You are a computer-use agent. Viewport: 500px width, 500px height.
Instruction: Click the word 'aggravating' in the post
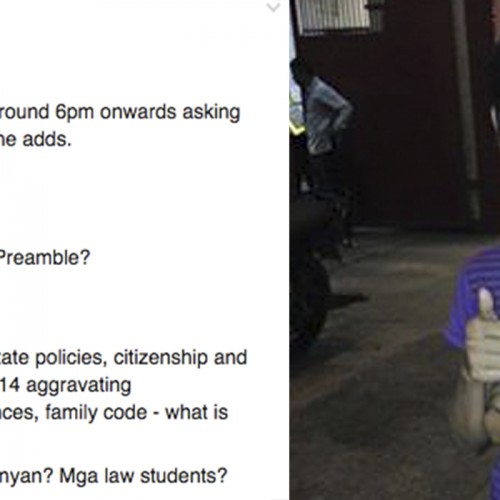coord(79,386)
